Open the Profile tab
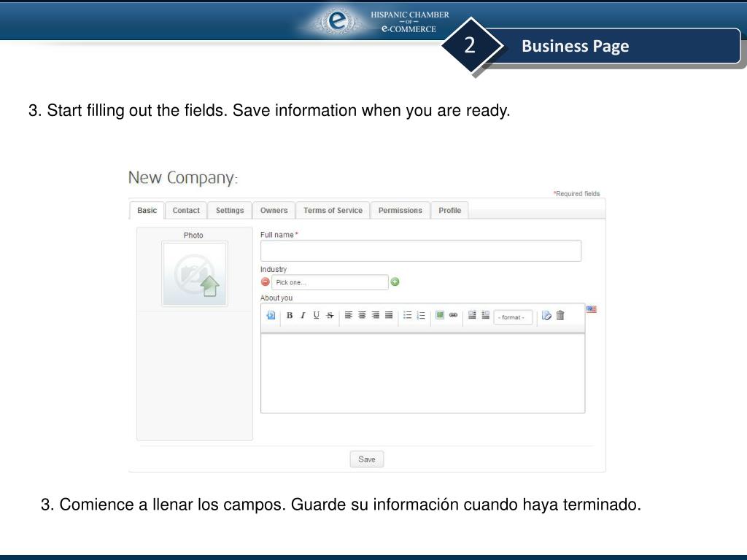This screenshot has height=560, width=747. tap(449, 211)
